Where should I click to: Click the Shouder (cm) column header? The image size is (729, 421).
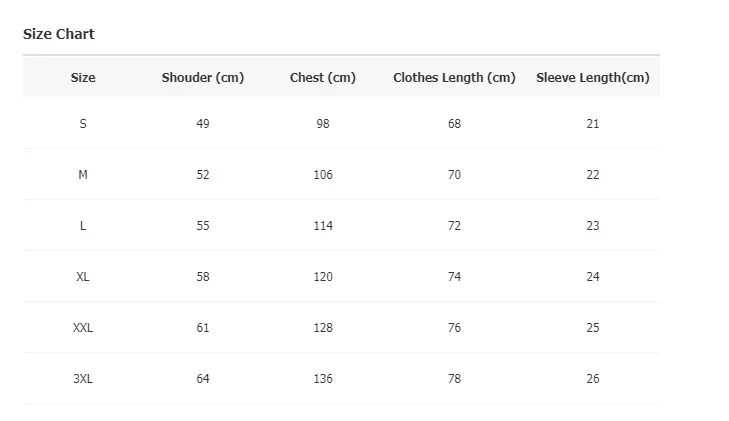point(203,77)
